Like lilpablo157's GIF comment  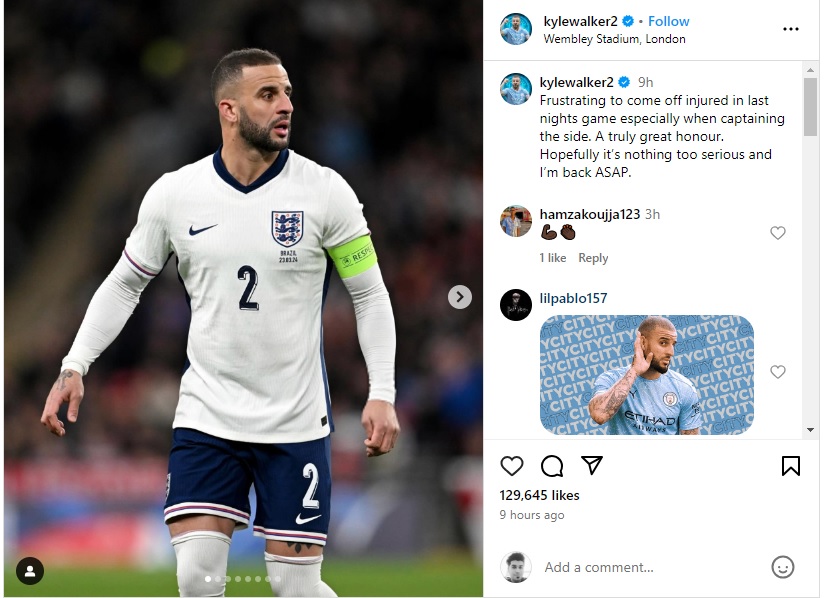(x=778, y=372)
